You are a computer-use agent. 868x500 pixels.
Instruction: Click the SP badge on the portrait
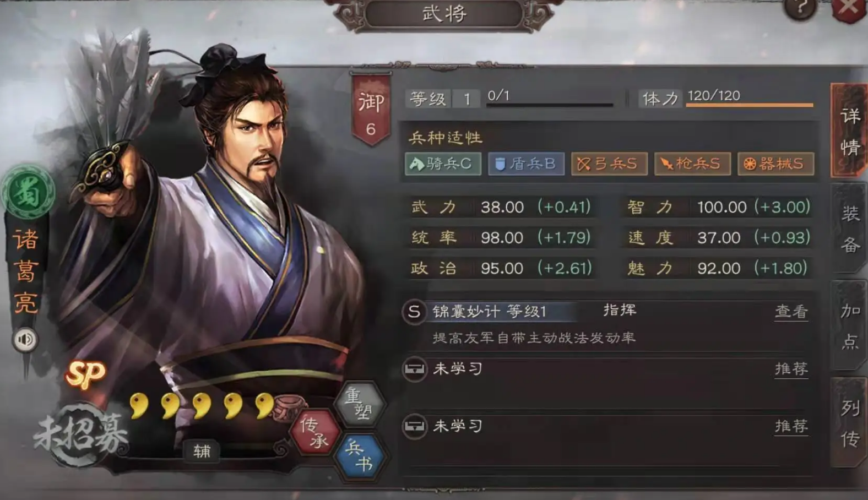[x=85, y=374]
